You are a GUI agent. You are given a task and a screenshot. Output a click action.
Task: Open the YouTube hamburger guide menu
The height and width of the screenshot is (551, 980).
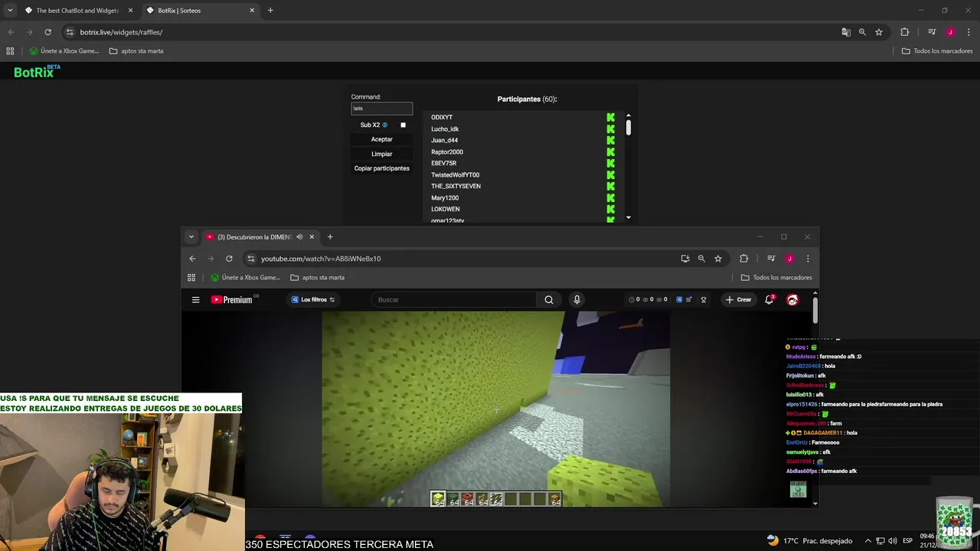pyautogui.click(x=196, y=300)
